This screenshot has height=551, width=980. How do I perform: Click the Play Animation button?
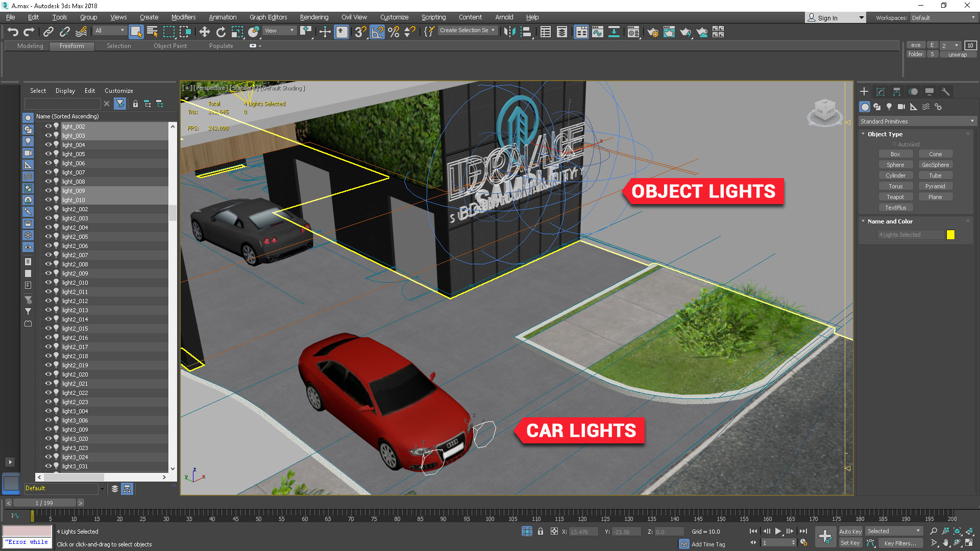point(778,531)
